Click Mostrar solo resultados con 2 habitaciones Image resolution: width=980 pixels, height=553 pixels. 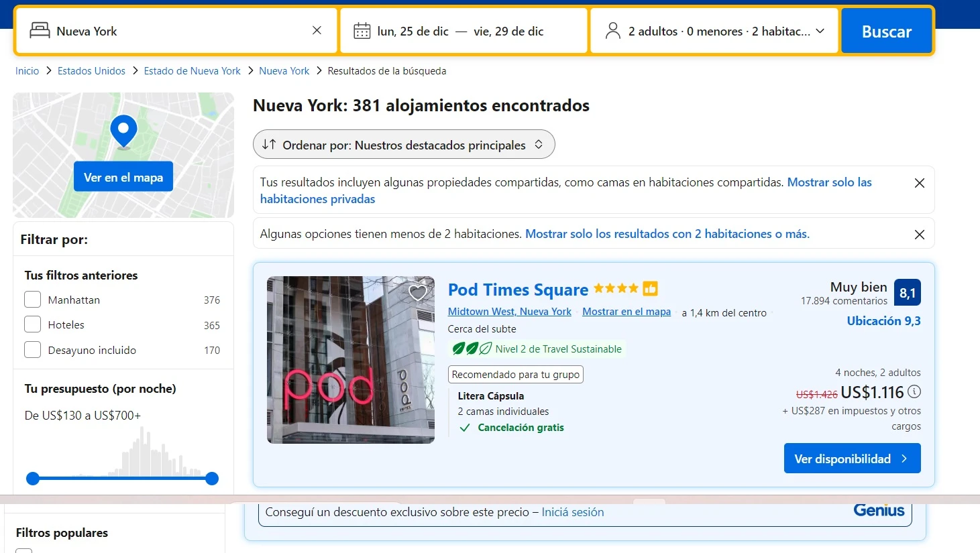click(667, 234)
